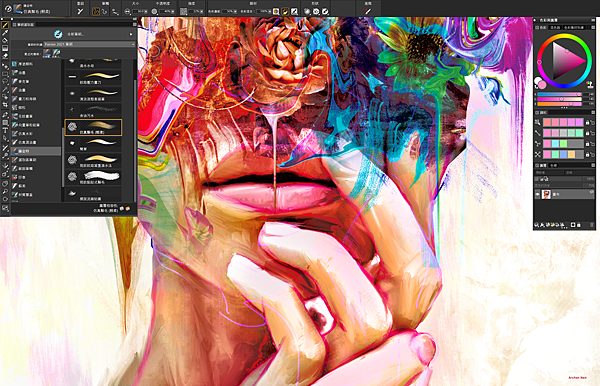600x386 pixels.
Task: Select the Crop tool in the toolbox
Action: (x=5, y=105)
